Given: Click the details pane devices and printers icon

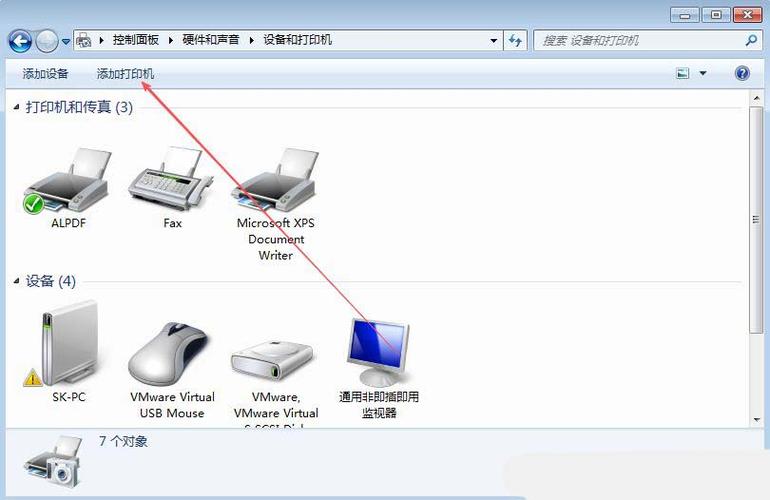Looking at the screenshot, I should click(x=54, y=462).
